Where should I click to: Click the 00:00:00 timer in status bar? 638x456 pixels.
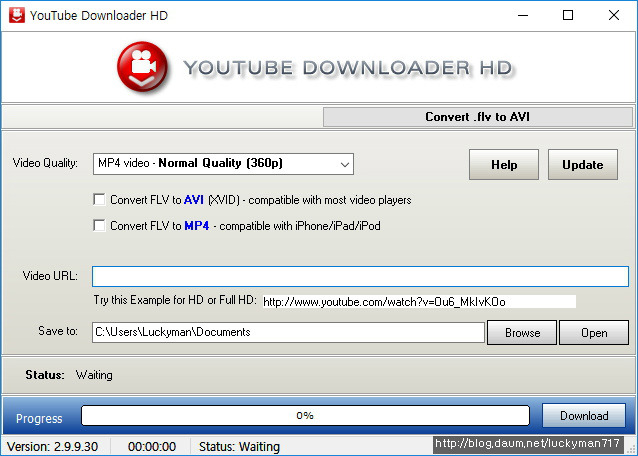click(x=152, y=446)
